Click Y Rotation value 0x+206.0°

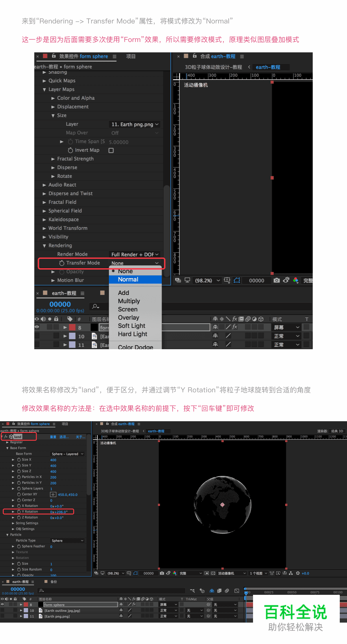point(59,512)
